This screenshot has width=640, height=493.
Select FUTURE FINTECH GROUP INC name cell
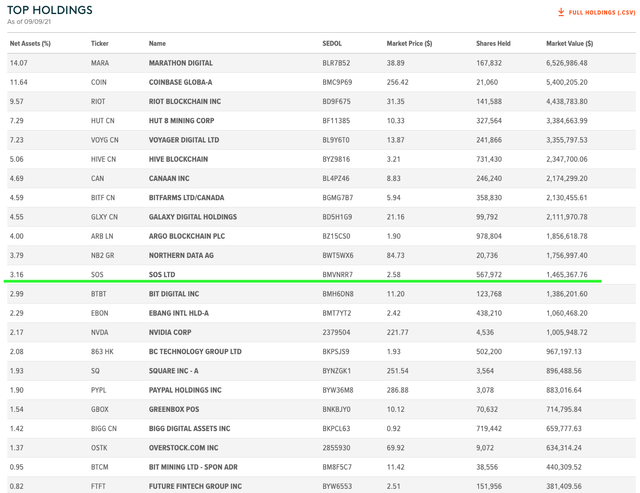pyautogui.click(x=195, y=486)
